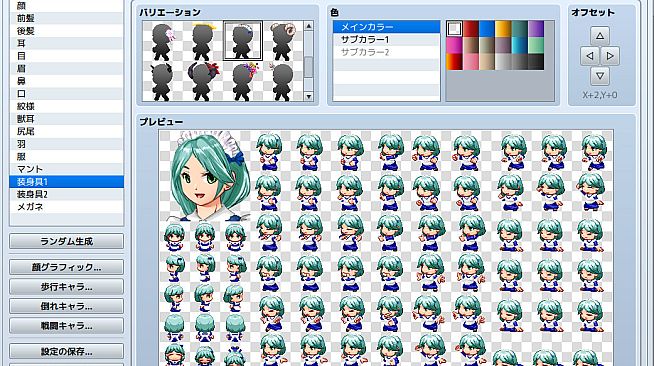
Task: Pick the dark teal color swatch
Action: pyautogui.click(x=520, y=29)
